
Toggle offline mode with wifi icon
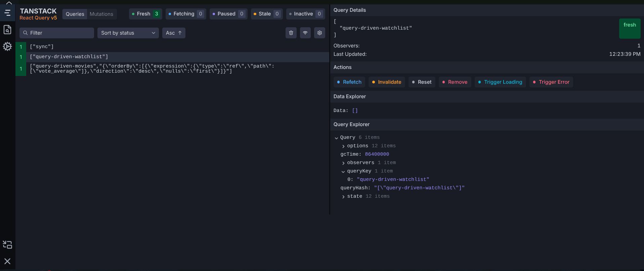click(x=305, y=33)
